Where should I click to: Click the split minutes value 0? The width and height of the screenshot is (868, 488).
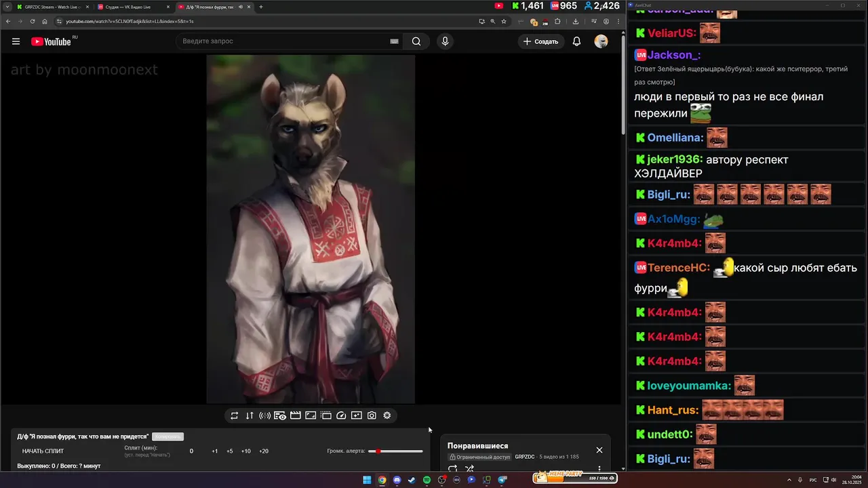pyautogui.click(x=191, y=451)
